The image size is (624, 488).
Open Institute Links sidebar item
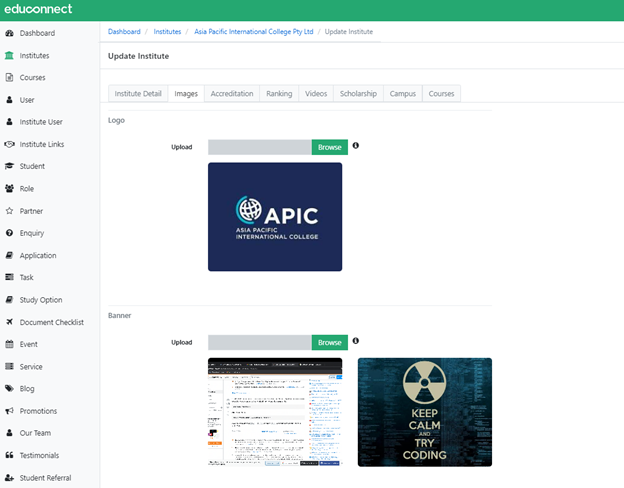pyautogui.click(x=42, y=144)
